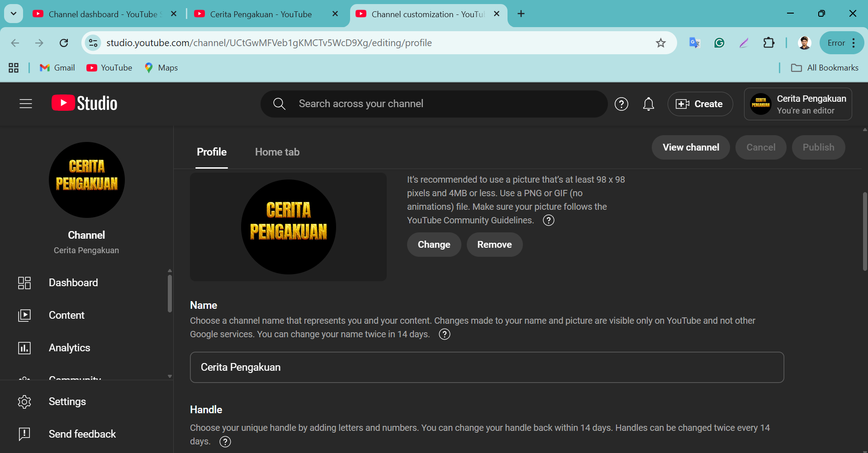Click the Create icon in top bar
868x453 pixels.
[683, 104]
